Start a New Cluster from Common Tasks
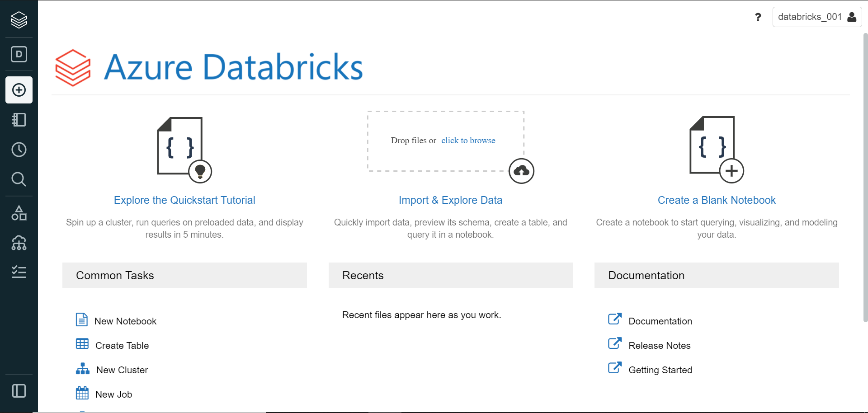 point(122,370)
